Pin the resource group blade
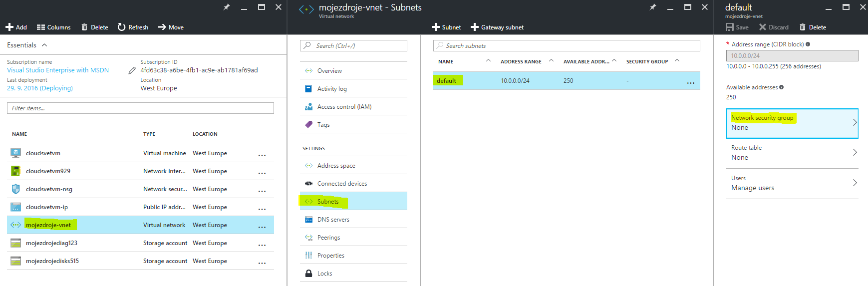 tap(227, 7)
